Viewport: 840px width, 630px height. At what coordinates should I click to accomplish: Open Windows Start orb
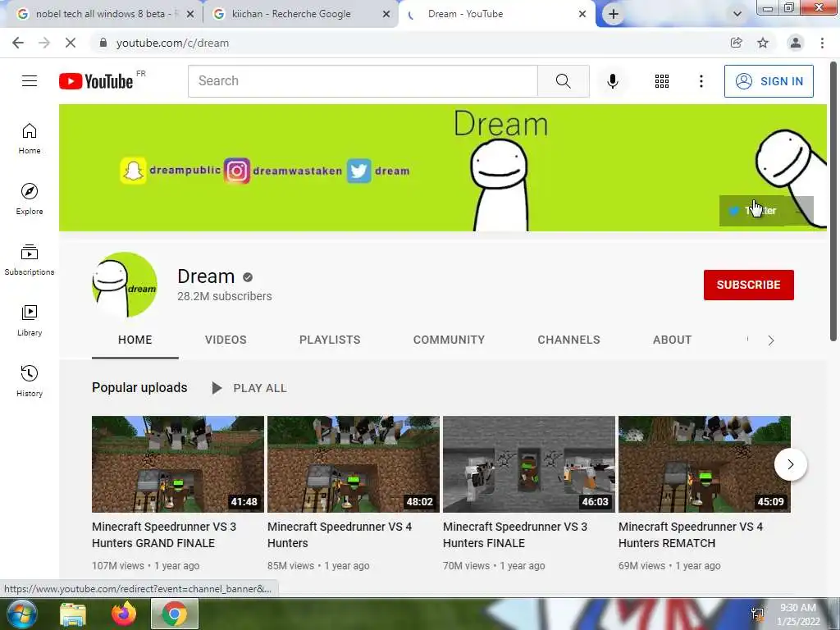pos(22,614)
